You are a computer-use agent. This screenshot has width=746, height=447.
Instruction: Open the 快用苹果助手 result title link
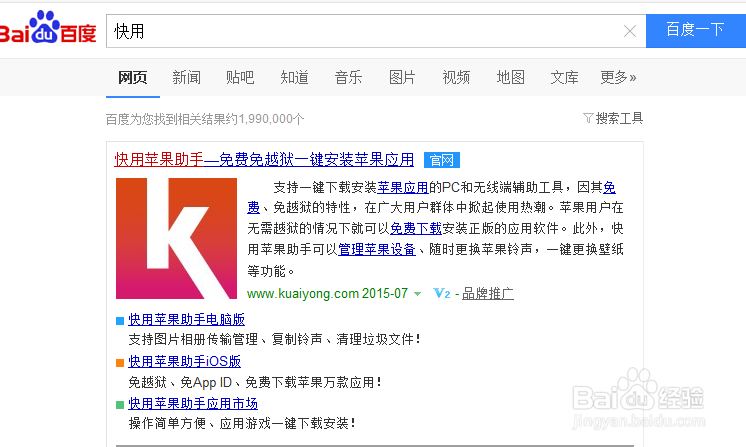(264, 159)
